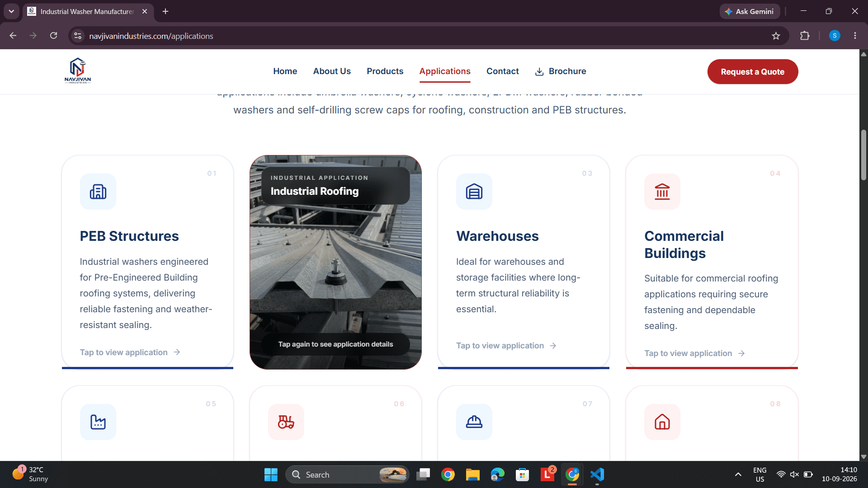Open File Explorer from the taskbar
Image resolution: width=868 pixels, height=488 pixels.
pyautogui.click(x=472, y=474)
